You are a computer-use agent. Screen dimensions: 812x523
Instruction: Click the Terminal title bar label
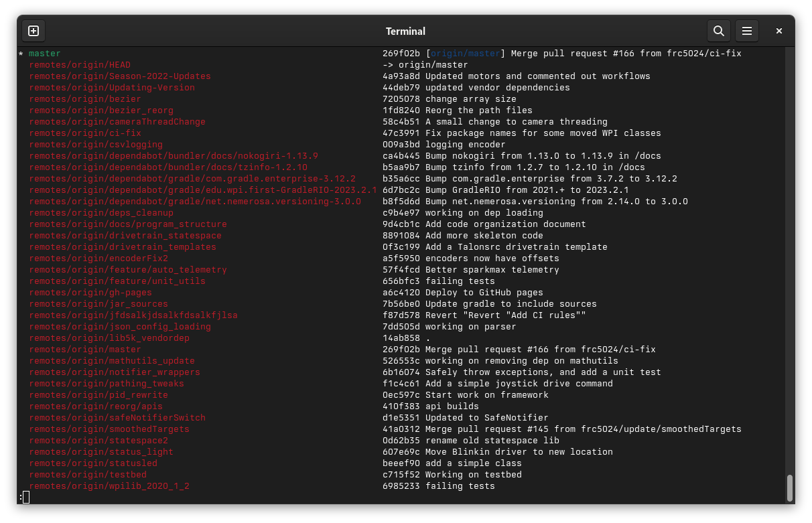pyautogui.click(x=405, y=31)
